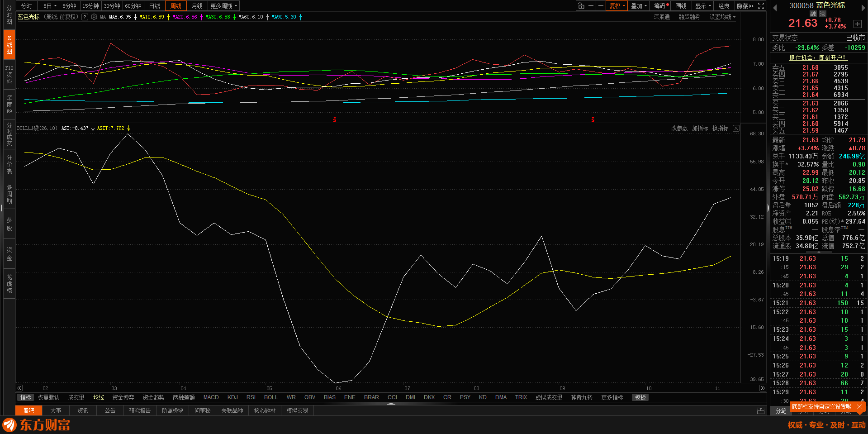Expand the bottom panel up arrow

point(391,403)
